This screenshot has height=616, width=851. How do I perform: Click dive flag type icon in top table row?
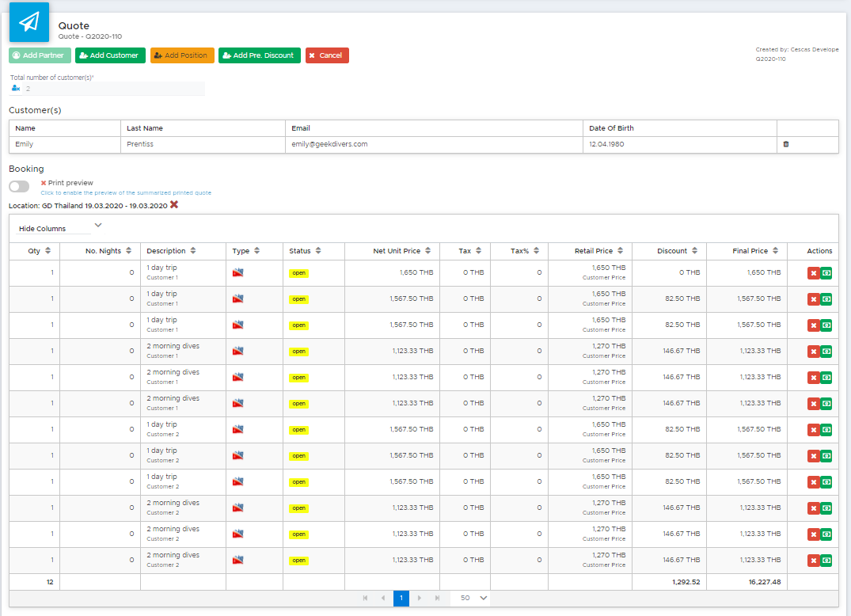(x=237, y=272)
